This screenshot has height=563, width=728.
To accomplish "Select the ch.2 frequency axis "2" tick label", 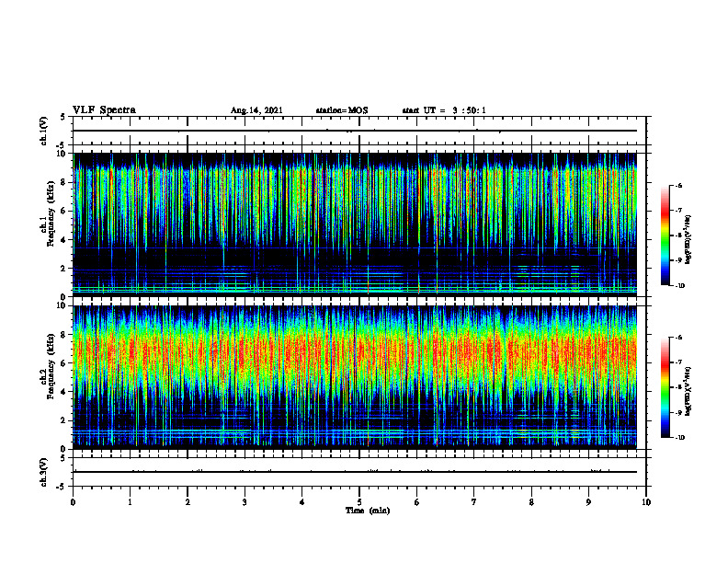I will tap(63, 420).
